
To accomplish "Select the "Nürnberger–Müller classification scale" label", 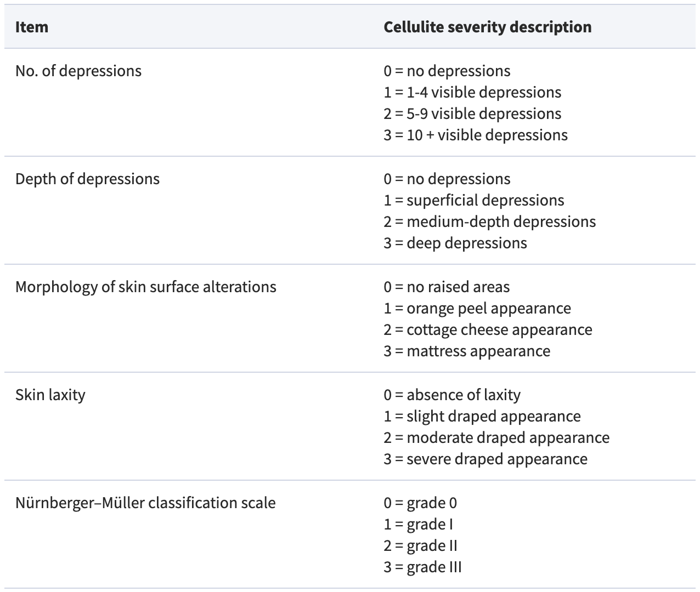I will coord(145,503).
